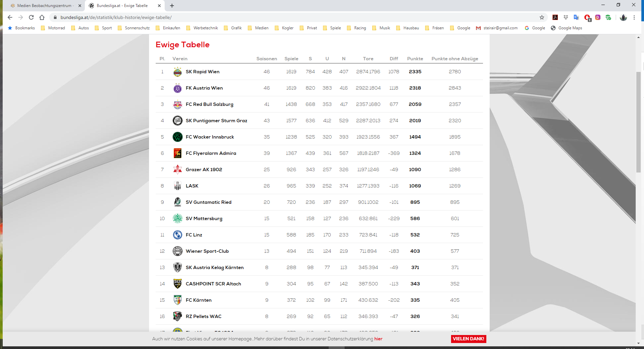Open the Sonnenschutz bookmarks folder

133,28
